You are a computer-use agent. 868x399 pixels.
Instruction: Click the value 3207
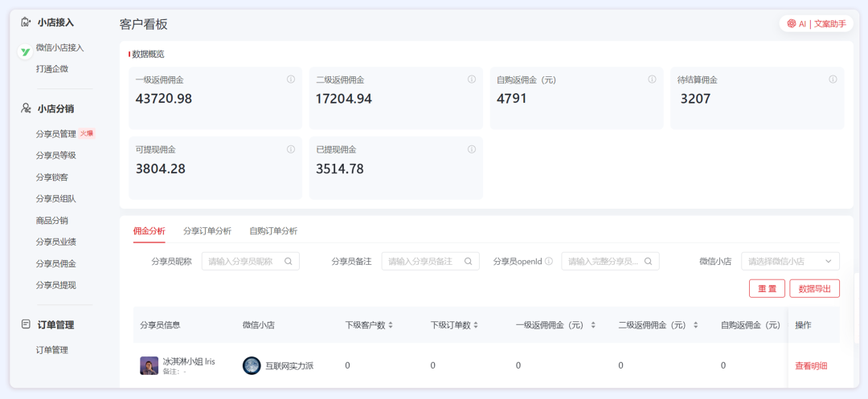(695, 99)
